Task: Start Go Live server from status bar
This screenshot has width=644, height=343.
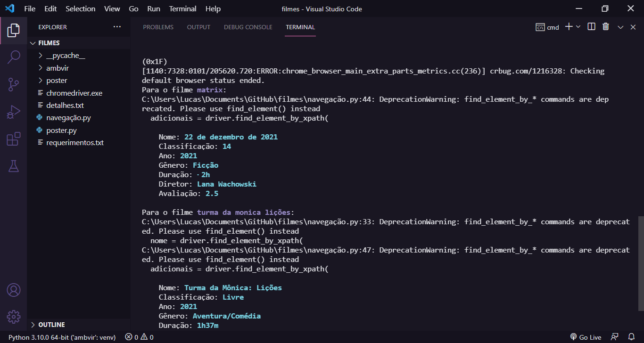Action: [x=586, y=337]
